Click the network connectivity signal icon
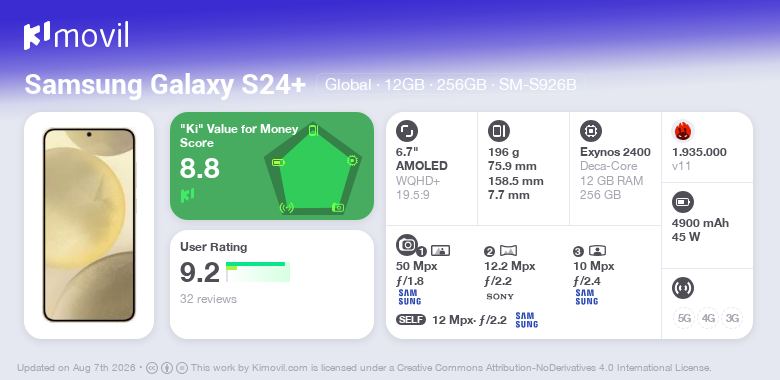The width and height of the screenshot is (780, 380). (683, 287)
